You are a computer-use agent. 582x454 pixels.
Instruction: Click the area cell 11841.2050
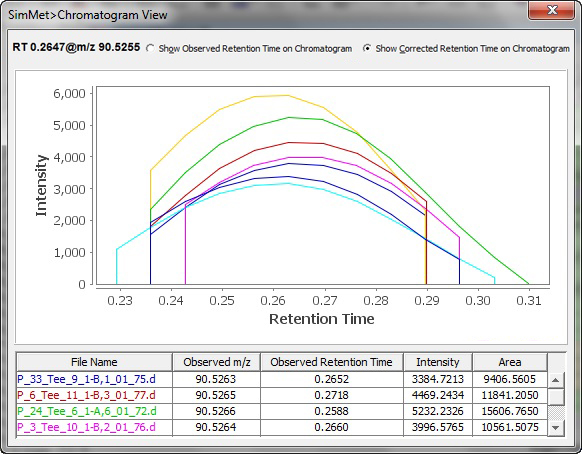pos(510,395)
